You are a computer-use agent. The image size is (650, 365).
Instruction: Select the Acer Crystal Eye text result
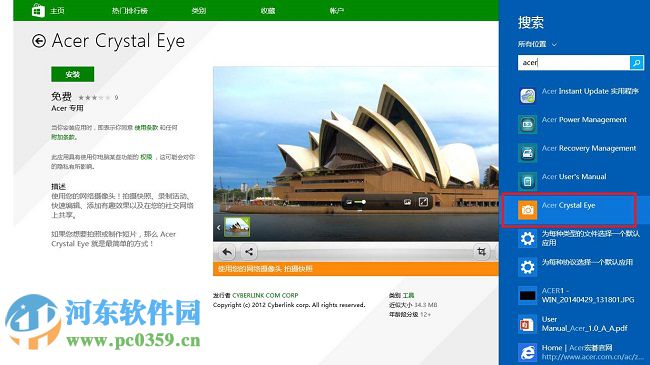568,205
